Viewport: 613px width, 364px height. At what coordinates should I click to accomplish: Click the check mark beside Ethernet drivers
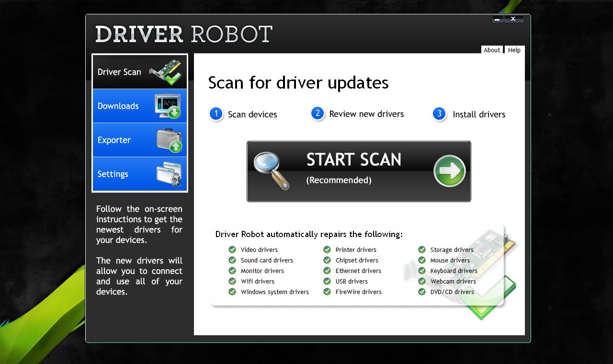point(327,271)
